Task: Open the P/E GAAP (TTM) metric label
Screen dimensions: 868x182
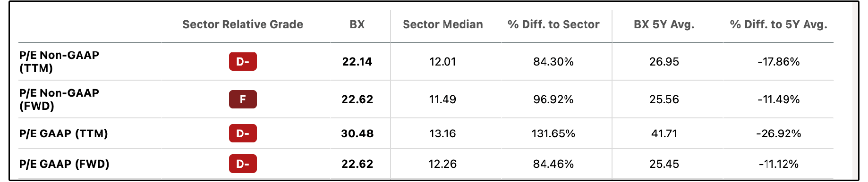Action: click(63, 133)
